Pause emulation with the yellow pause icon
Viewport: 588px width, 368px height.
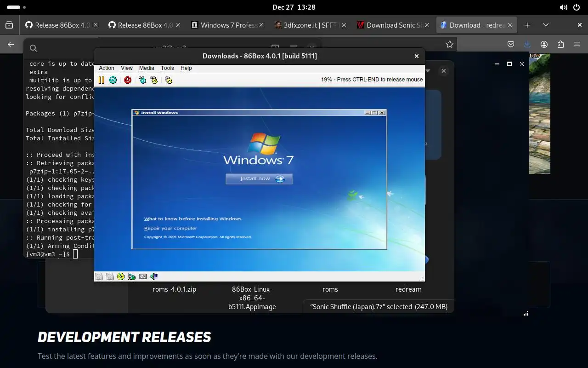pos(102,80)
